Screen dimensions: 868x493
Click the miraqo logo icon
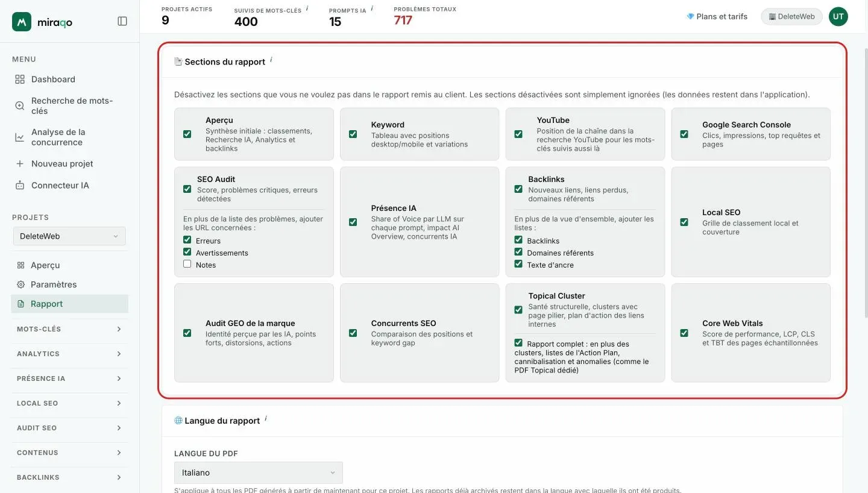(22, 22)
